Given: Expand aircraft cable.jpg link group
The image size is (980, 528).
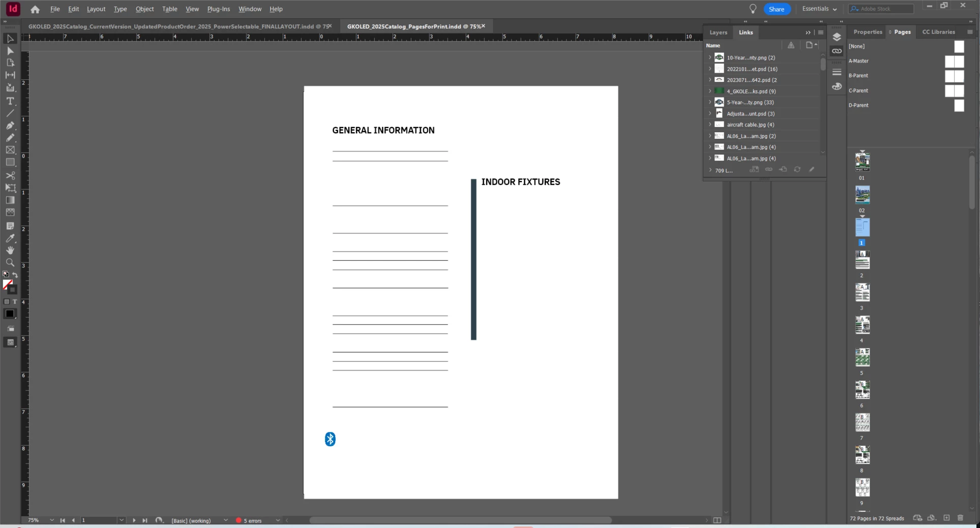Looking at the screenshot, I should point(710,125).
